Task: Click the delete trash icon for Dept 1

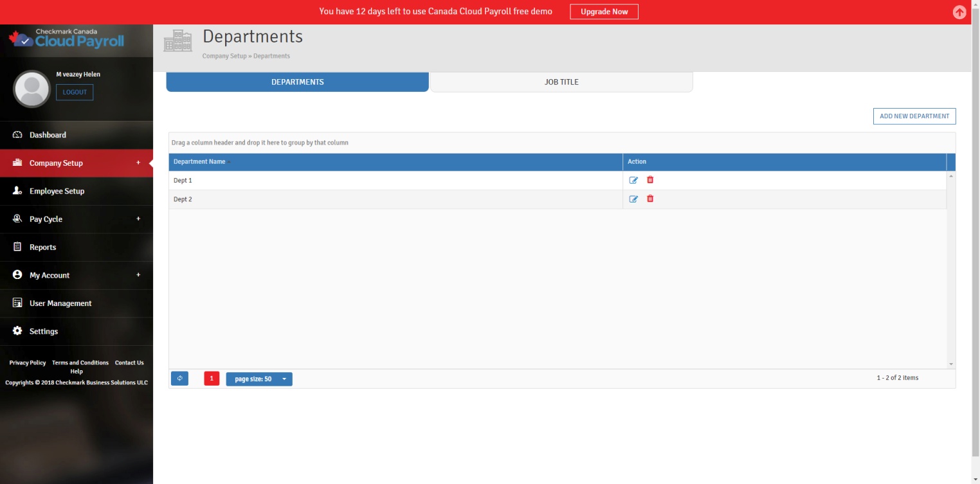Action: click(650, 180)
